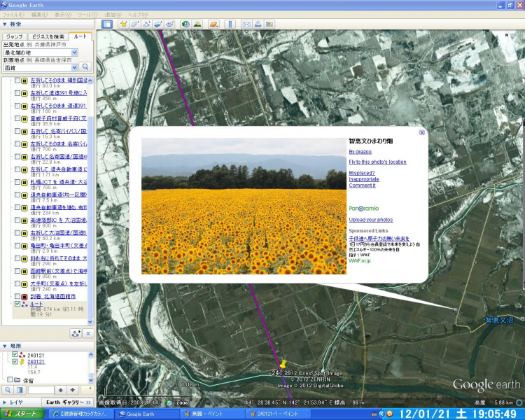
Task: Click Places list scroll down arrow
Action: [x=91, y=380]
